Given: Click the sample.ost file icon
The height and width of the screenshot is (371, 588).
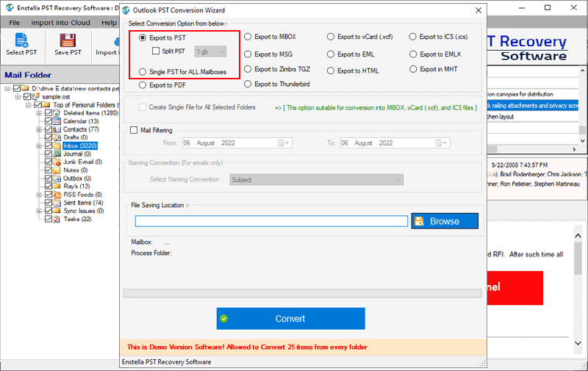Looking at the screenshot, I should (x=35, y=97).
